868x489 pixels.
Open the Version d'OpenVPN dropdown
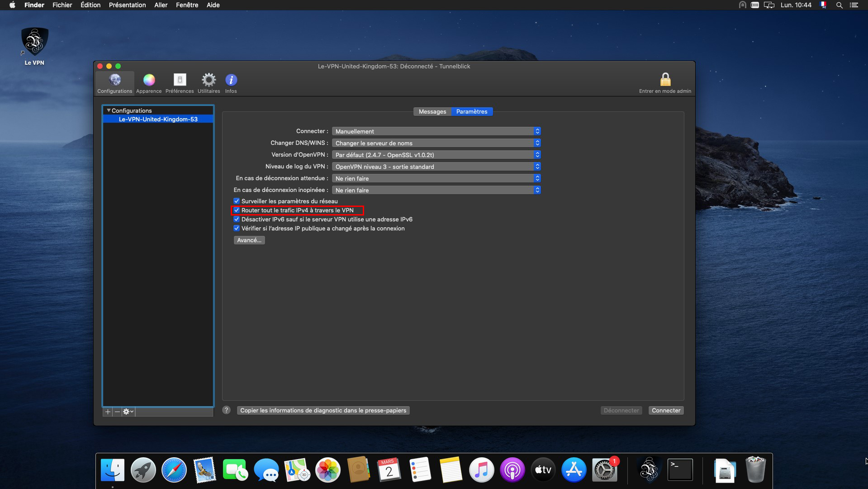436,155
